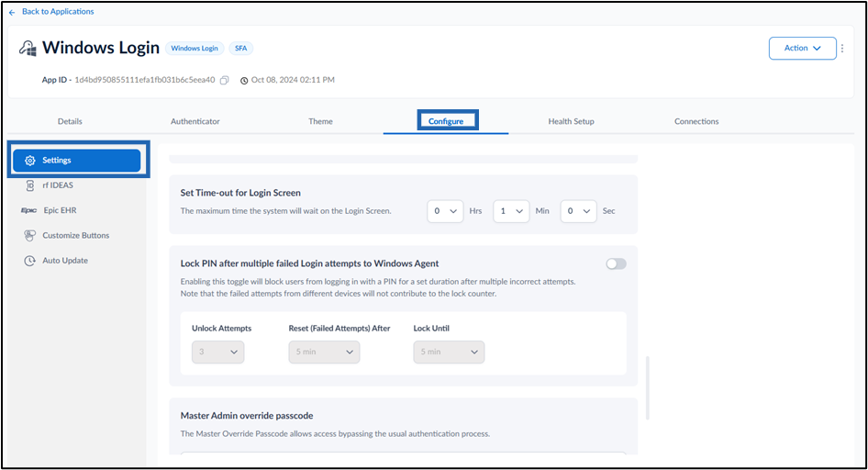Open the three-dot more options menu
The height and width of the screenshot is (470, 868).
[x=842, y=49]
